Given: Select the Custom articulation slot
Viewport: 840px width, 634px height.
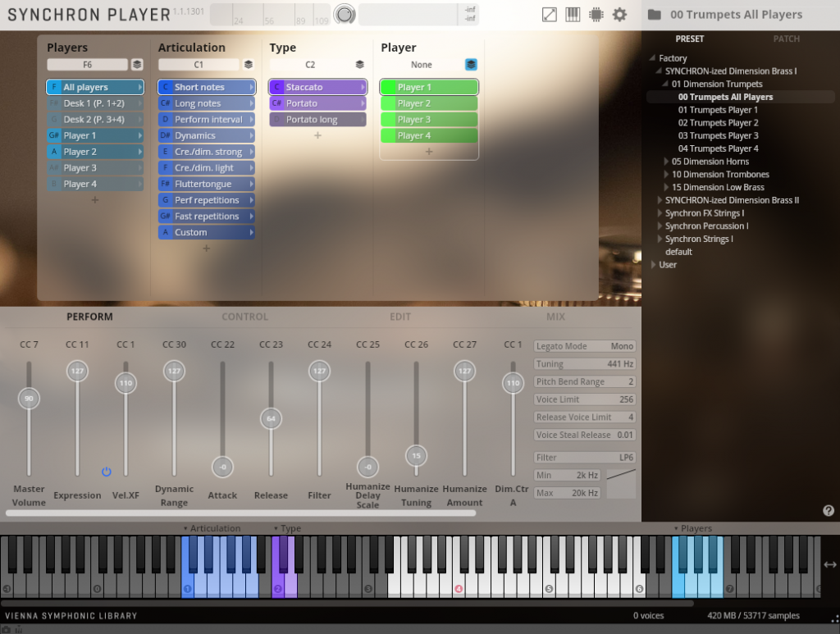Looking at the screenshot, I should coord(206,232).
